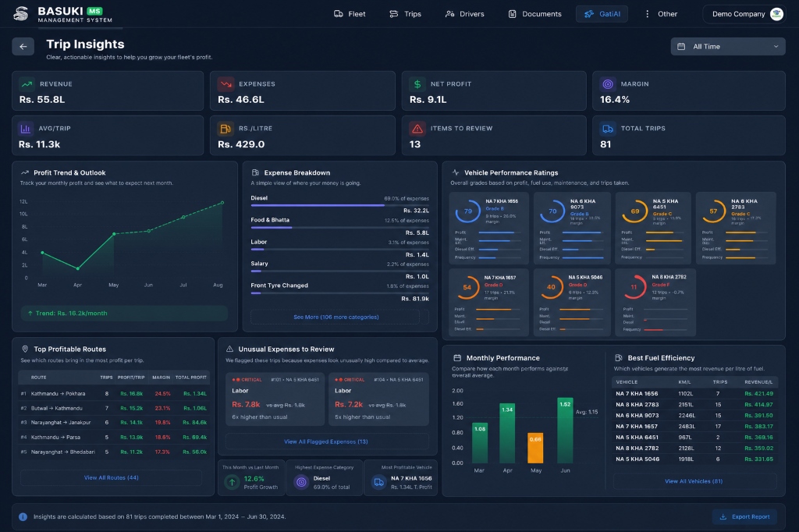Click the Monthly Performance calendar icon
799x532 pixels.
pyautogui.click(x=457, y=358)
